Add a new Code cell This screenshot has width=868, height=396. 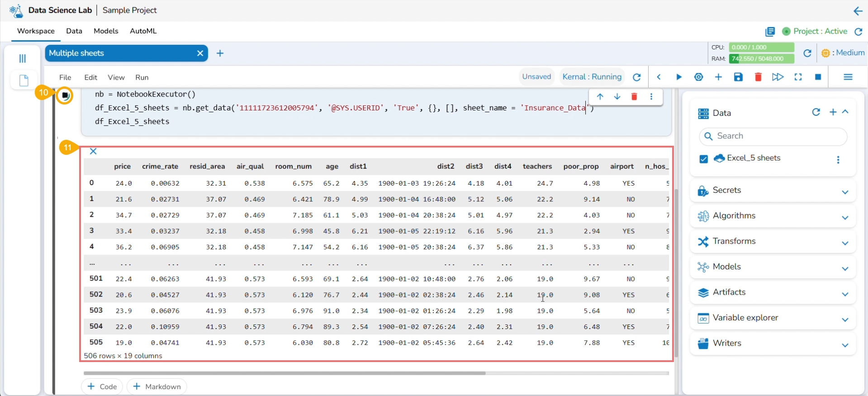click(102, 386)
